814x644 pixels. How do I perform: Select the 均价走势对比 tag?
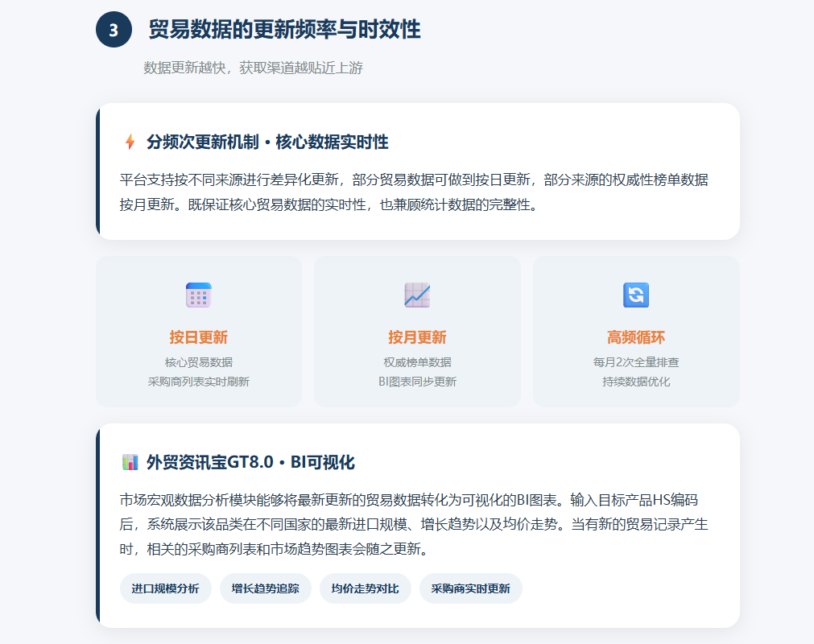pos(365,588)
